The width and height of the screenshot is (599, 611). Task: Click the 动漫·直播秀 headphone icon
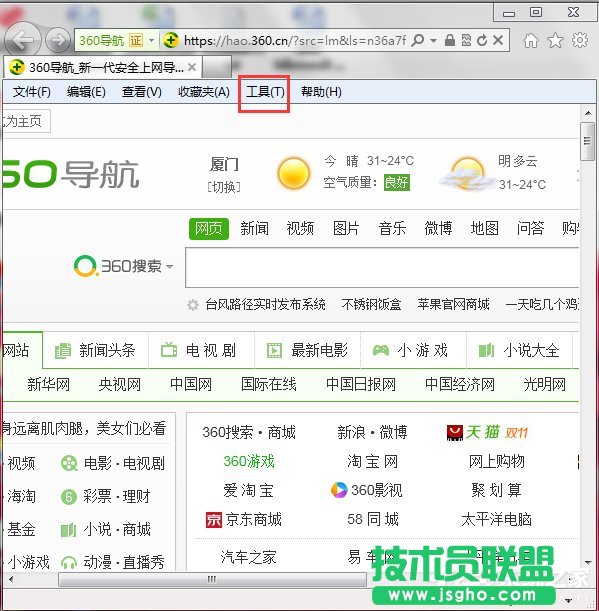pos(69,563)
